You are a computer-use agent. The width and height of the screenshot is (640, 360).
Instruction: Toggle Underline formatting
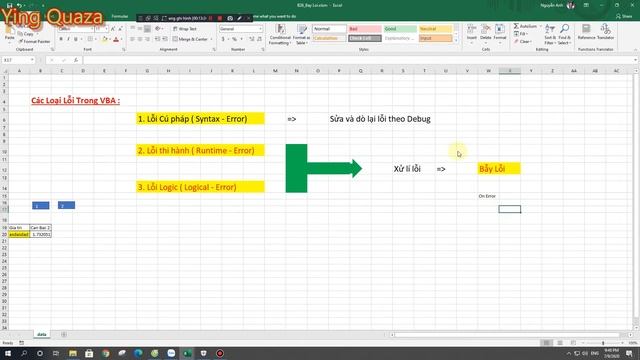point(76,39)
